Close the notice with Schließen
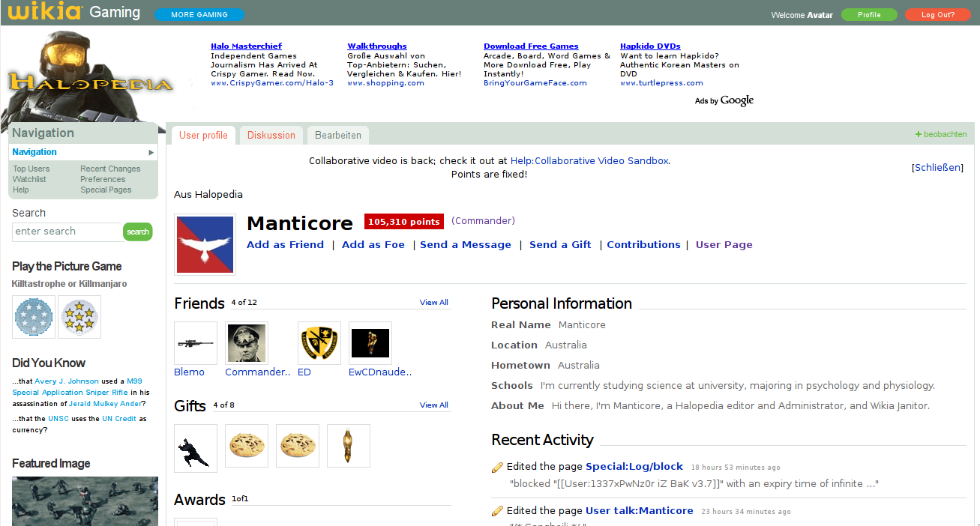The width and height of the screenshot is (980, 526). point(937,168)
